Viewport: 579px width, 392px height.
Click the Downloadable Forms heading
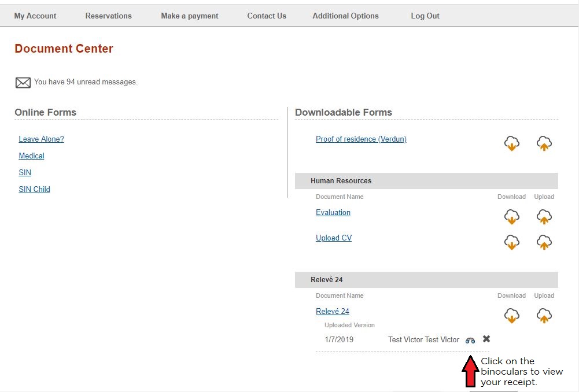tap(344, 112)
